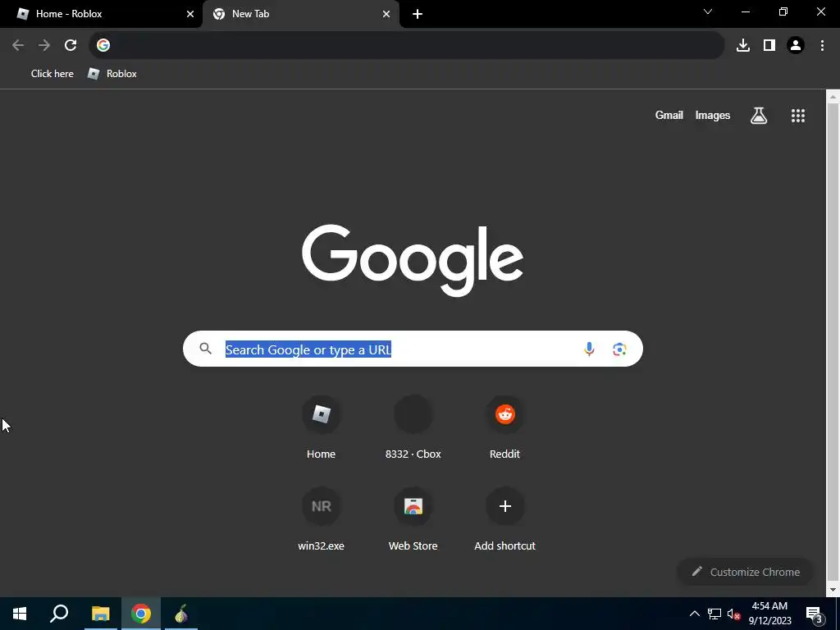Open the Chrome profile avatar
The image size is (840, 630).
pos(796,45)
